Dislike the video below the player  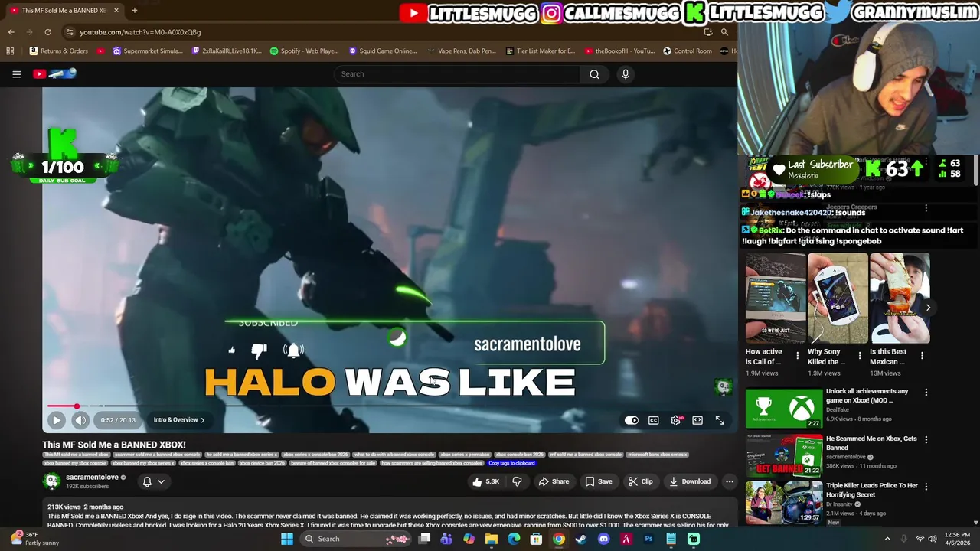tap(518, 481)
